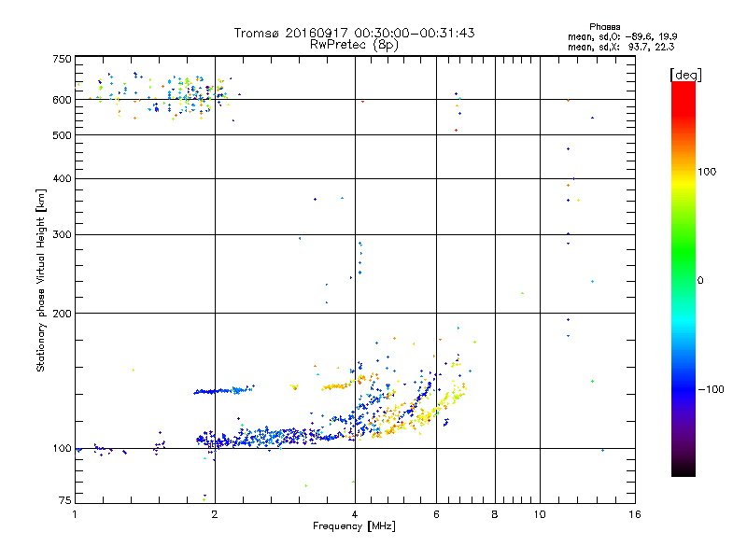
Task: Click the '750' y-axis tick label
Action: [62, 59]
